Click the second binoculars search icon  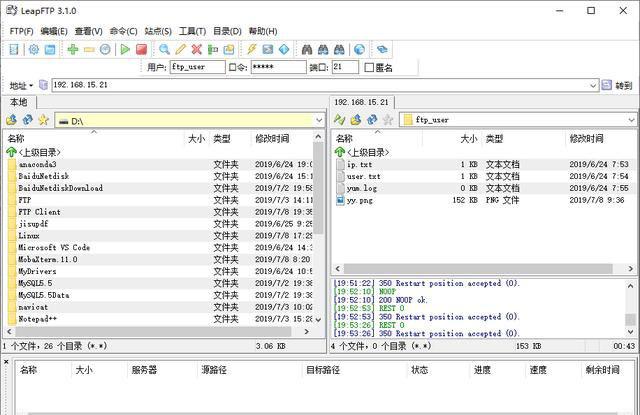(x=323, y=49)
